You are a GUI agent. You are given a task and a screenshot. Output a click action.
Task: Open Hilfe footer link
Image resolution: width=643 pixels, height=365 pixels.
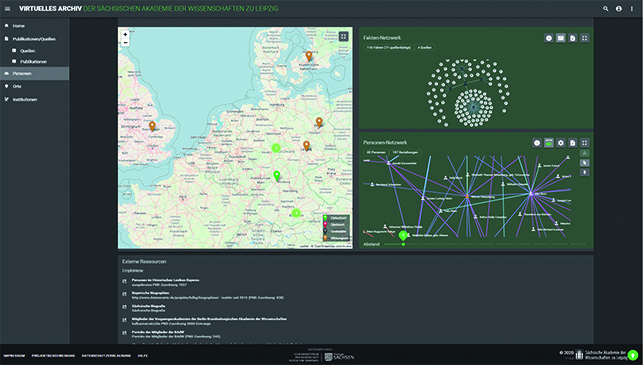143,356
